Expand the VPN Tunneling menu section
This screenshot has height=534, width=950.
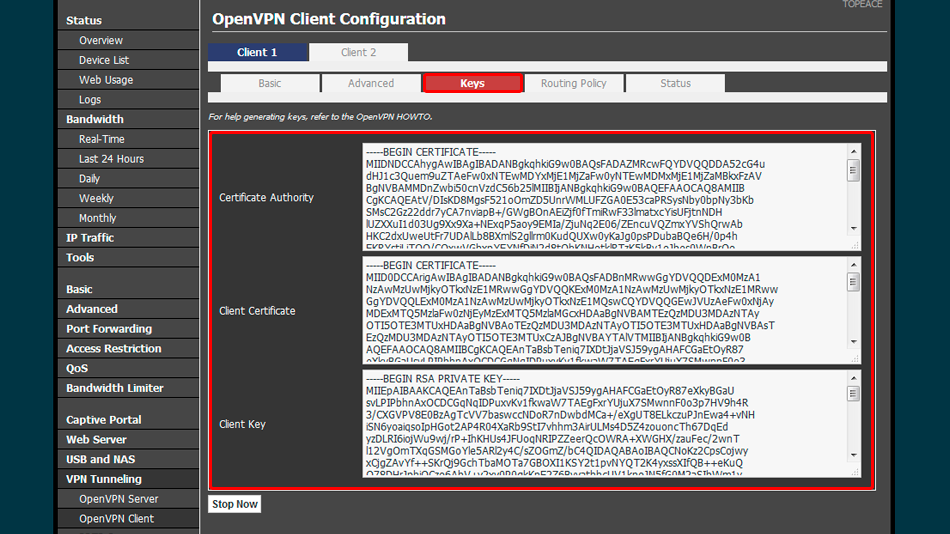coord(104,479)
